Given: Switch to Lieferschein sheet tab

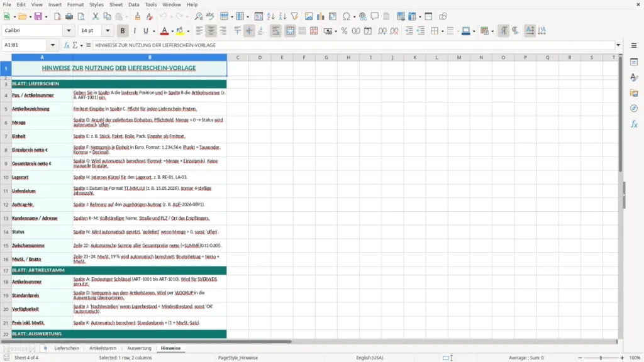Looking at the screenshot, I should [x=67, y=348].
